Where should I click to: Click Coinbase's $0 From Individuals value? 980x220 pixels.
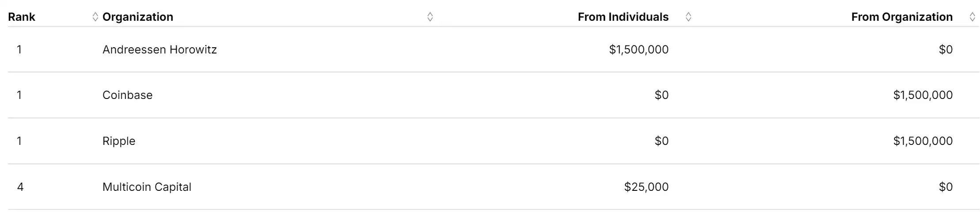pyautogui.click(x=661, y=95)
